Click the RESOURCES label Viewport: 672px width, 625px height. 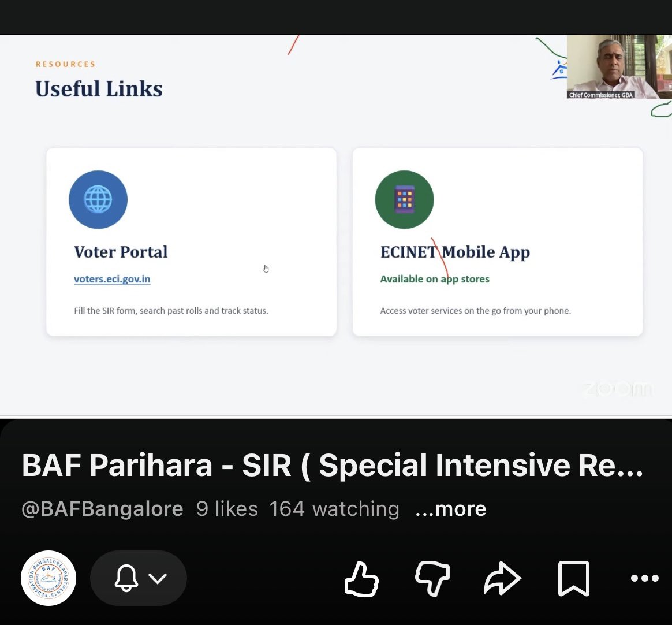tap(66, 64)
